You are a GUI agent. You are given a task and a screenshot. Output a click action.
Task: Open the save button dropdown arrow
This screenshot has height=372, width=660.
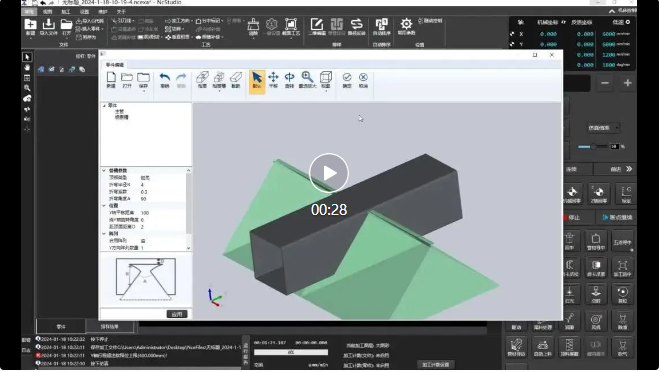coord(144,90)
